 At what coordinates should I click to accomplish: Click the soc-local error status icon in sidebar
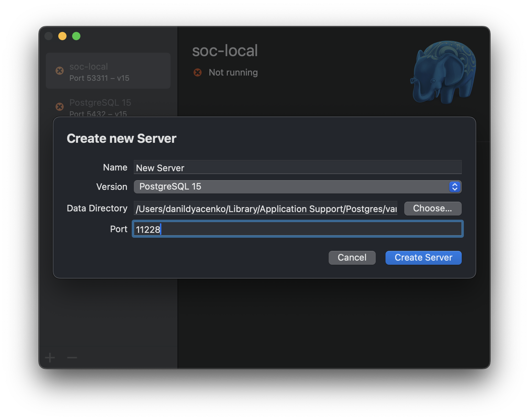click(60, 71)
